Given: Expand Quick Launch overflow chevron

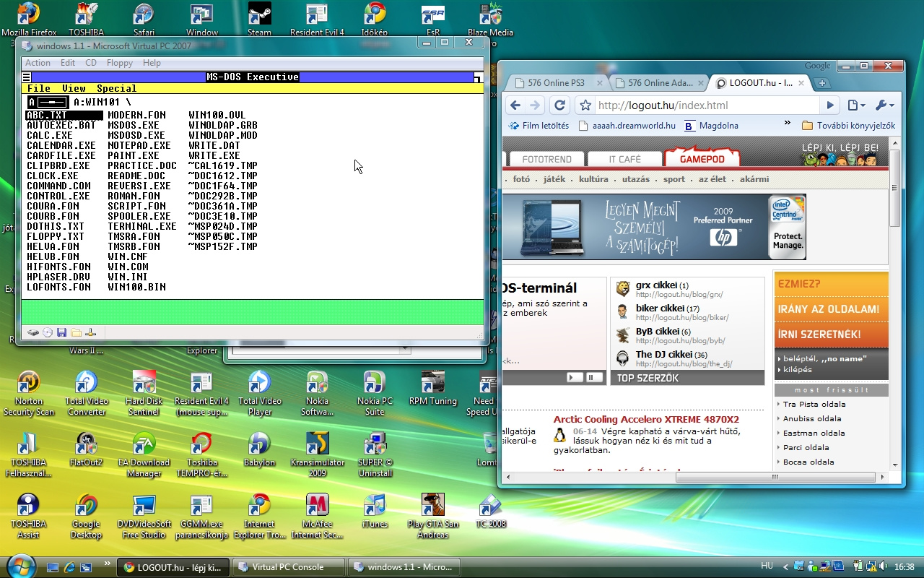Looking at the screenshot, I should [x=108, y=562].
